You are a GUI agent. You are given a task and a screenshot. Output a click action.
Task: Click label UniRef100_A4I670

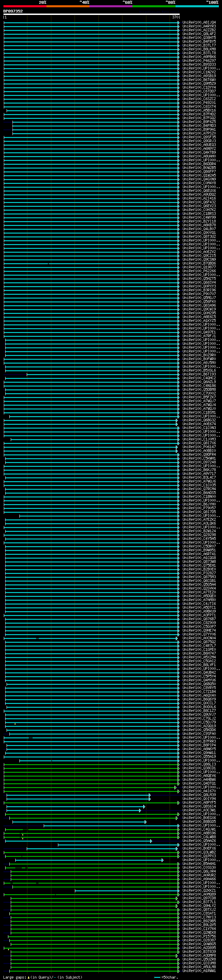pos(199,791)
